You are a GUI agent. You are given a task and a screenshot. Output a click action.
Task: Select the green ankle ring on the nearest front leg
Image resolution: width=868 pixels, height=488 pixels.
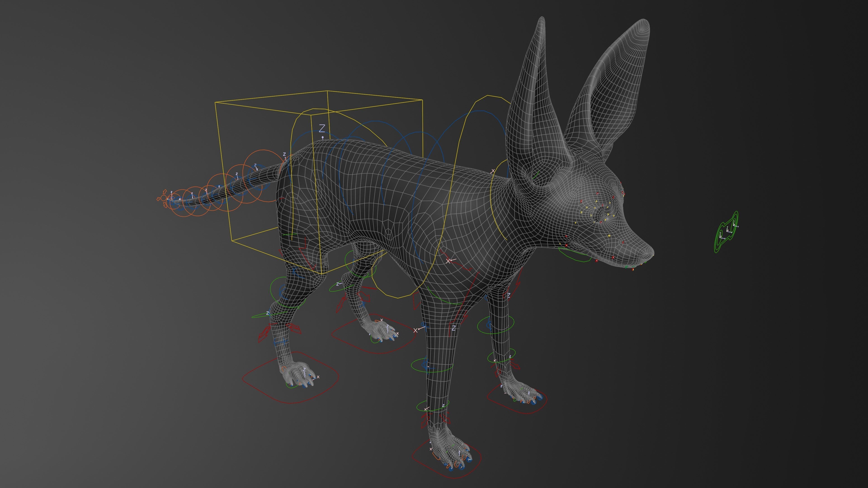click(433, 406)
